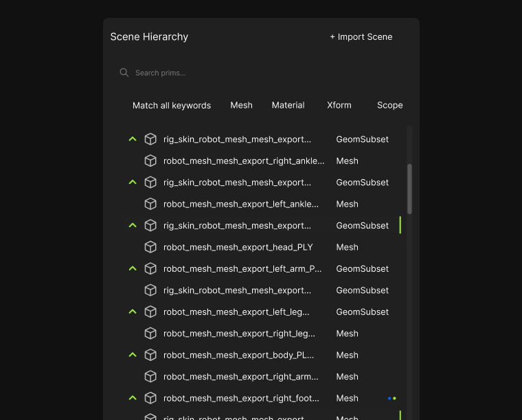Click the Import Scene button
The height and width of the screenshot is (420, 522).
[x=361, y=37]
